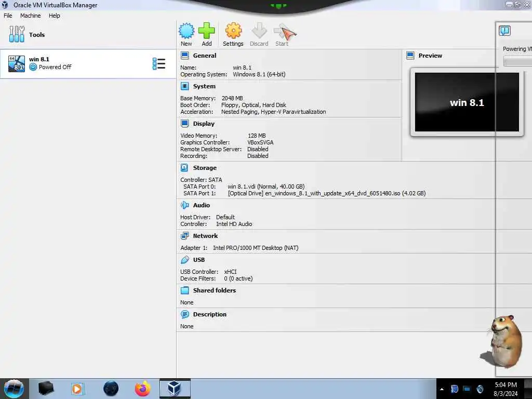Click the Display section monitor icon
This screenshot has height=399, width=532.
coord(184,124)
